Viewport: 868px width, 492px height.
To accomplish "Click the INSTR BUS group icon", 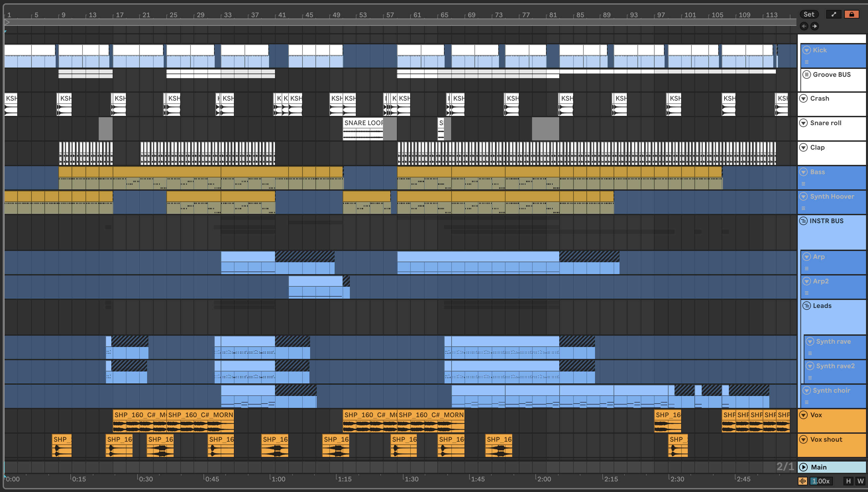I will [803, 221].
